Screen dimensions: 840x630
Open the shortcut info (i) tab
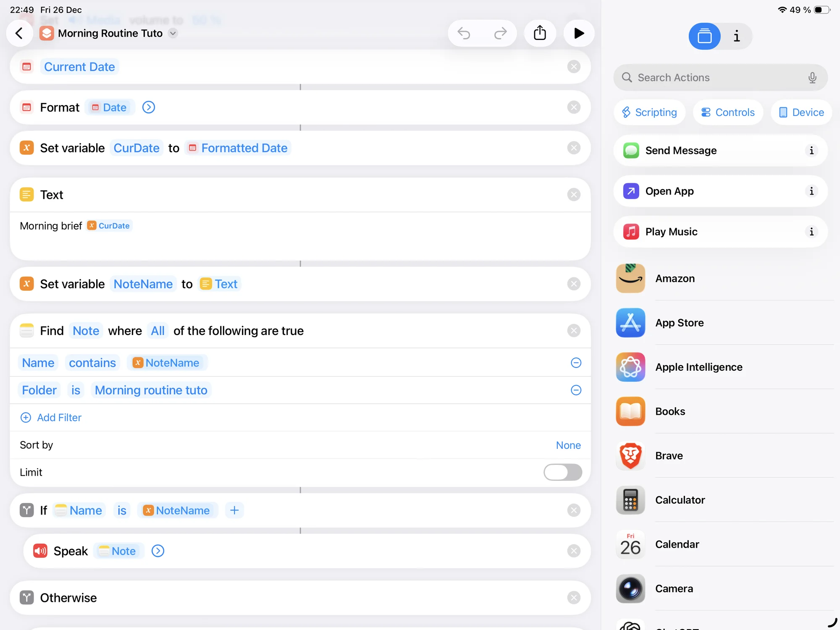[736, 37]
